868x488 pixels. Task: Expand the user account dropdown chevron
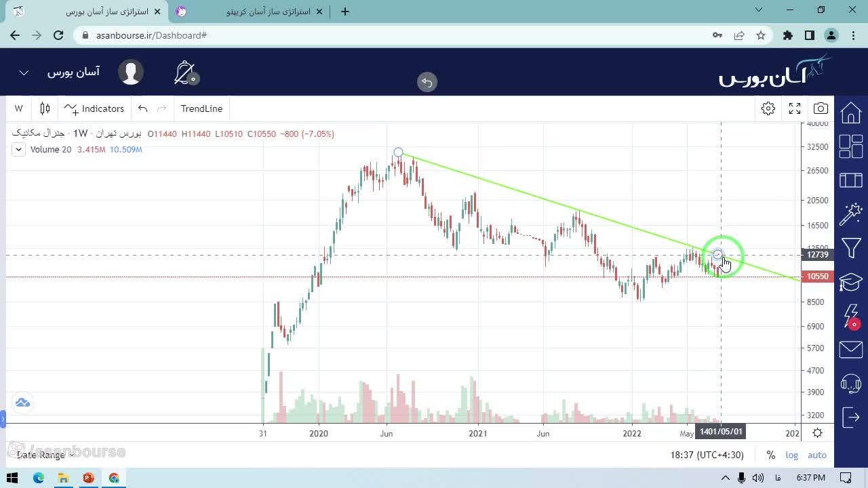coord(24,73)
